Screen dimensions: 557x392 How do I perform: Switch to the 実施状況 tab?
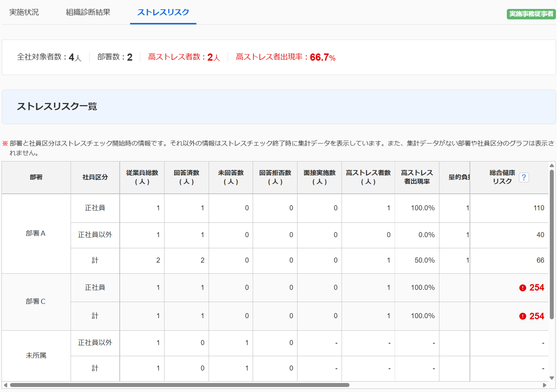click(x=24, y=12)
